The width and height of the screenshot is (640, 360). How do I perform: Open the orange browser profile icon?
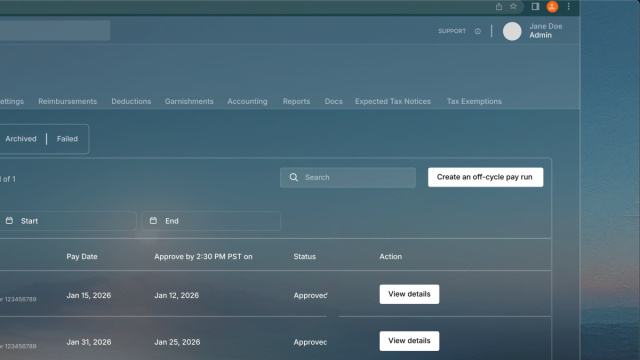click(552, 7)
